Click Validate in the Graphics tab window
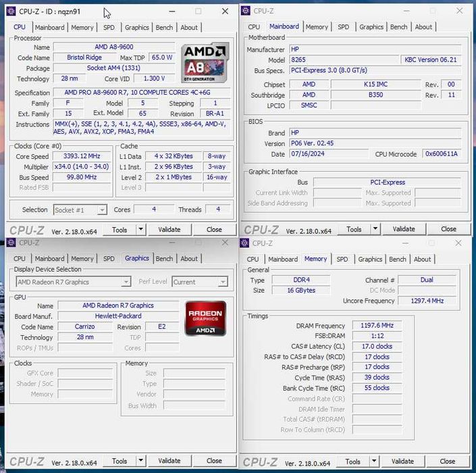476x473 pixels. [169, 461]
